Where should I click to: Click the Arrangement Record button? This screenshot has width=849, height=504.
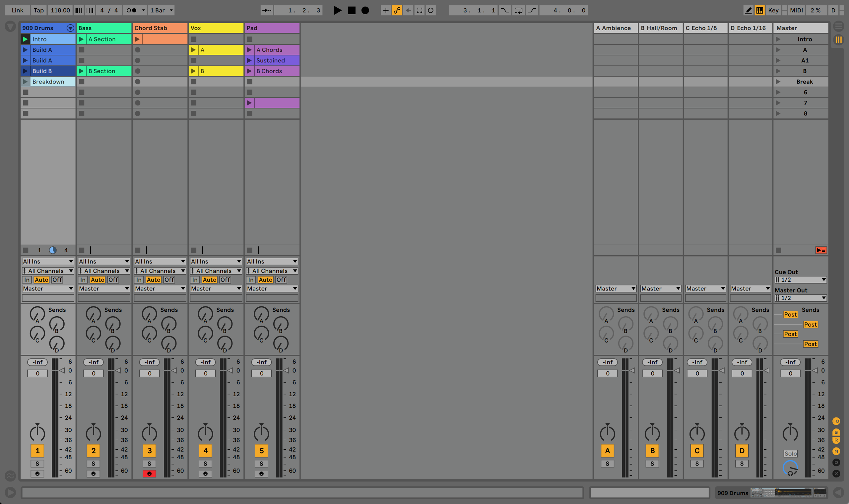click(365, 10)
